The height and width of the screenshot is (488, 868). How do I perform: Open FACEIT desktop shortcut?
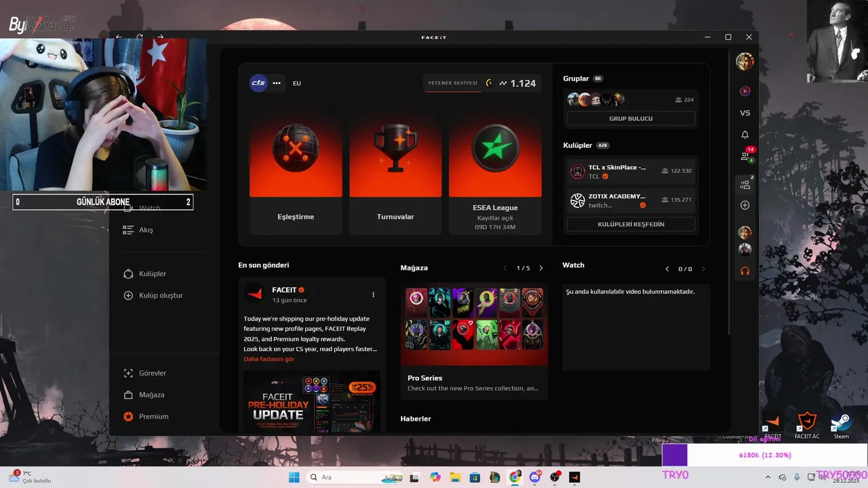click(x=773, y=426)
